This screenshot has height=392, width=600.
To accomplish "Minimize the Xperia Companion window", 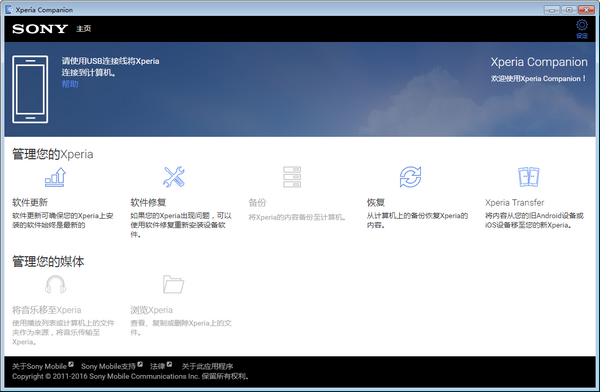I will [552, 10].
